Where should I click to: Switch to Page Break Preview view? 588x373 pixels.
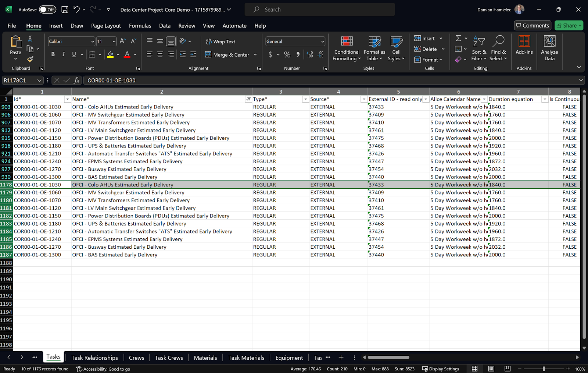point(508,369)
